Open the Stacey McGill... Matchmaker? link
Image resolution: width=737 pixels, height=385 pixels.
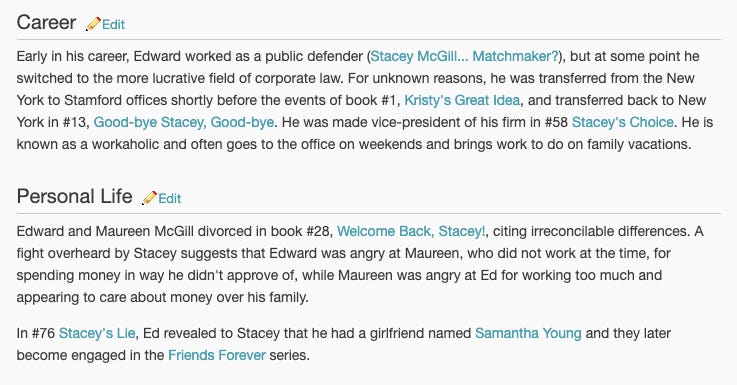tap(464, 56)
